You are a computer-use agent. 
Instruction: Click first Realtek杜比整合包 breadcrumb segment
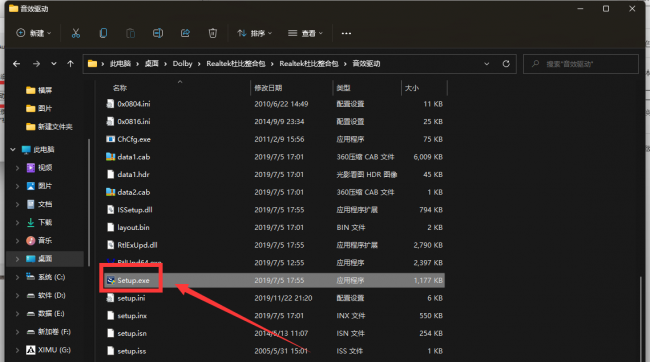tap(236, 63)
